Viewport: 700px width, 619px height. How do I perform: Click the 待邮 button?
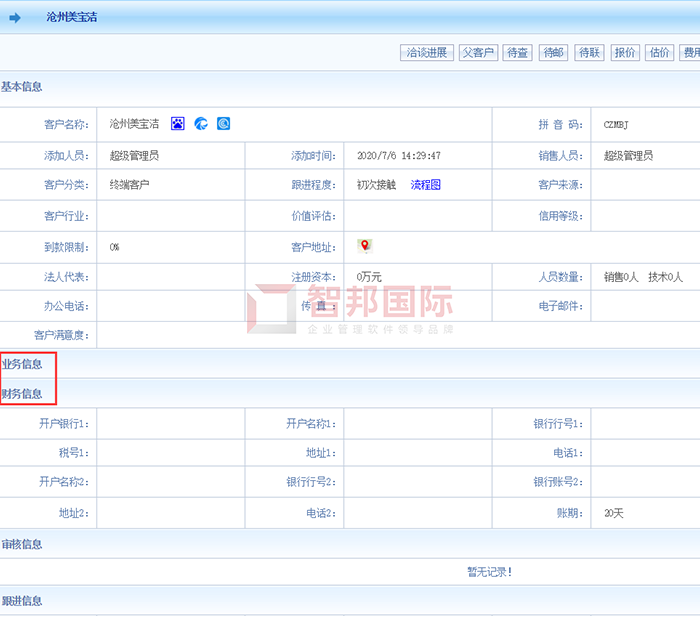point(553,53)
